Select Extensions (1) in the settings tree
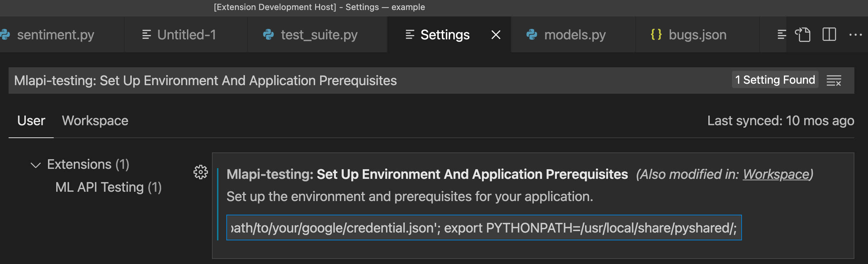Screen dimensions: 868x264 point(88,164)
